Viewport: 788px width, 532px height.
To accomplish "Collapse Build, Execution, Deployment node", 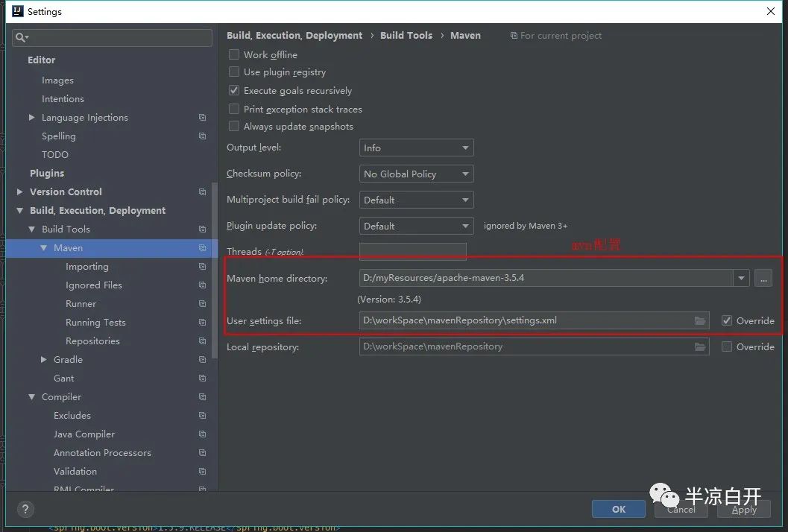I will coord(19,210).
